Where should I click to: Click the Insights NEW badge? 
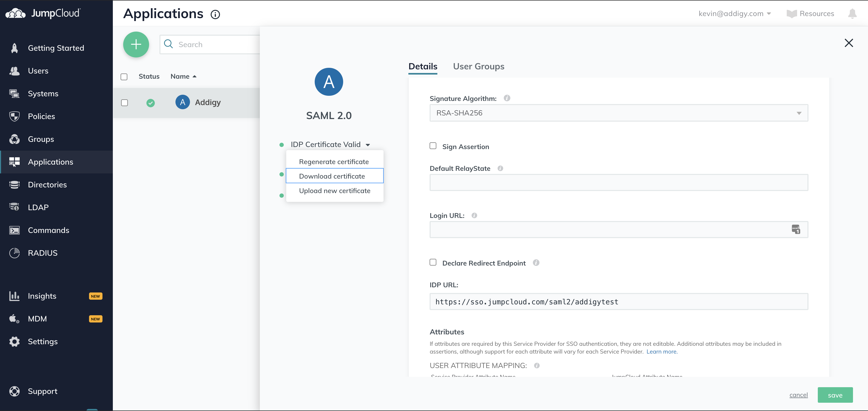coord(95,296)
